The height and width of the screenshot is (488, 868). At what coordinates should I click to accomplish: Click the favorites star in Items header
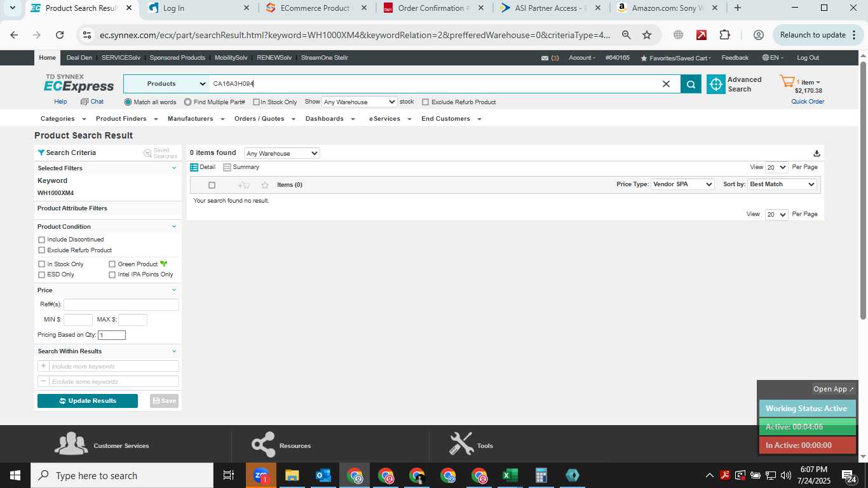coord(265,185)
